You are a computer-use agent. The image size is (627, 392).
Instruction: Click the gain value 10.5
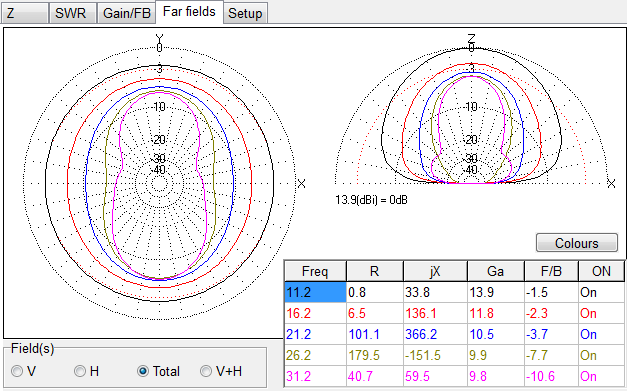tap(495, 334)
